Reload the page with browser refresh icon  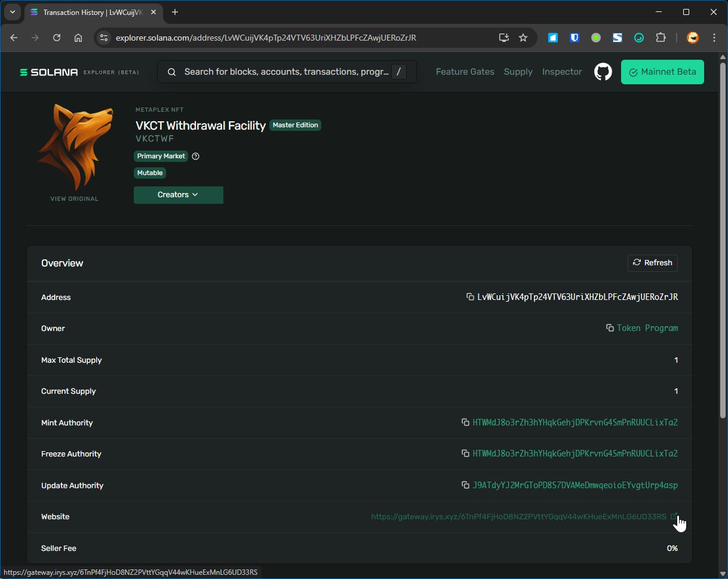pyautogui.click(x=57, y=38)
